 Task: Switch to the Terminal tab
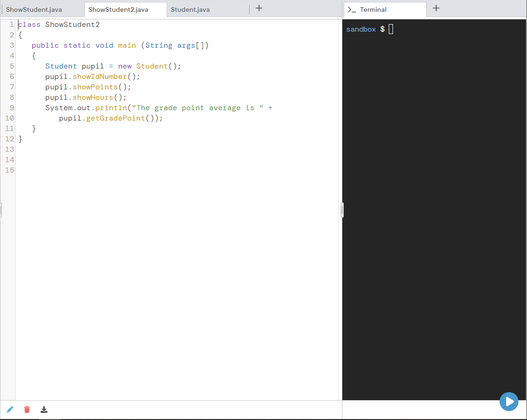(374, 9)
